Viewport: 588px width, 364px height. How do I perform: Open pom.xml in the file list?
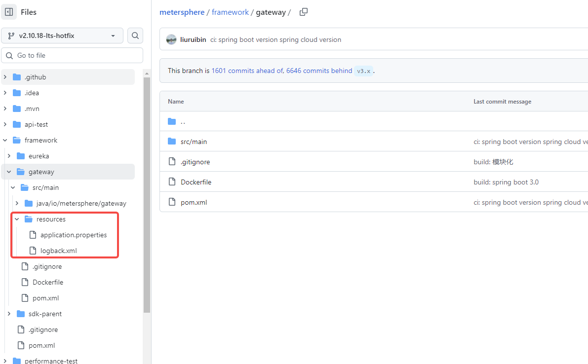pos(194,202)
